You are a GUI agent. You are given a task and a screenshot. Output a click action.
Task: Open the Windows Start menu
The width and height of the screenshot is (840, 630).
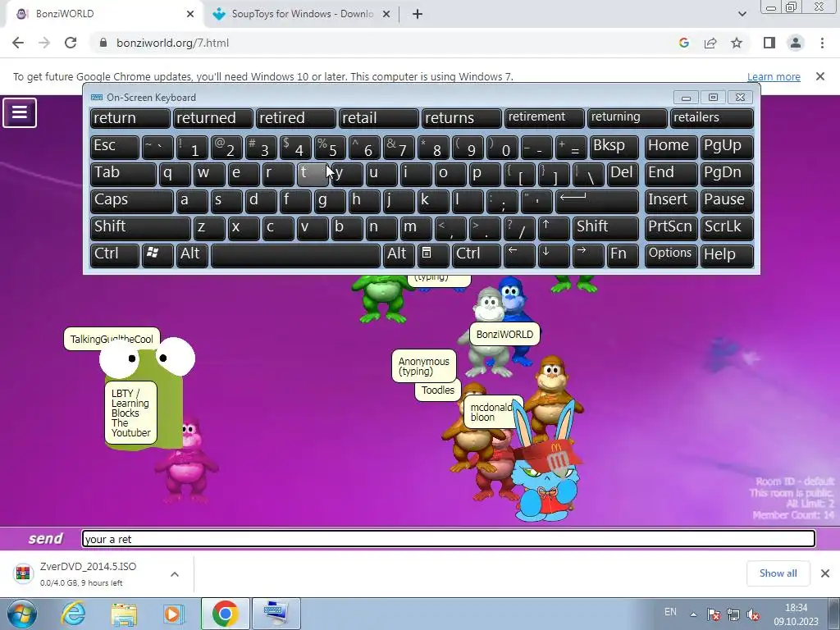tap(22, 614)
